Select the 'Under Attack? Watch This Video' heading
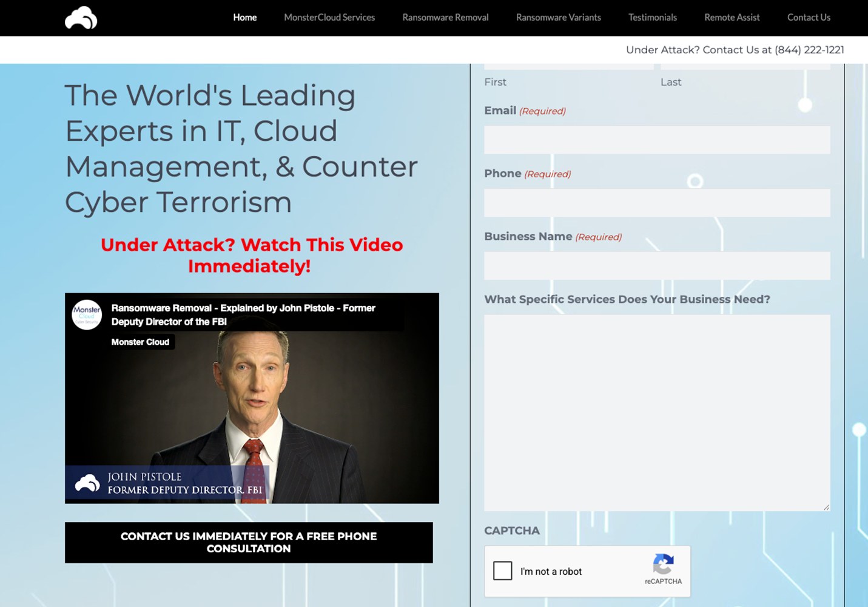868x607 pixels. (251, 255)
